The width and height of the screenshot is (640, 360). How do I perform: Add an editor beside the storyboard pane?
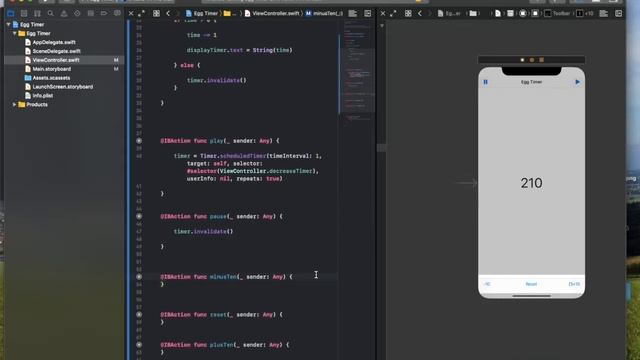[619, 13]
